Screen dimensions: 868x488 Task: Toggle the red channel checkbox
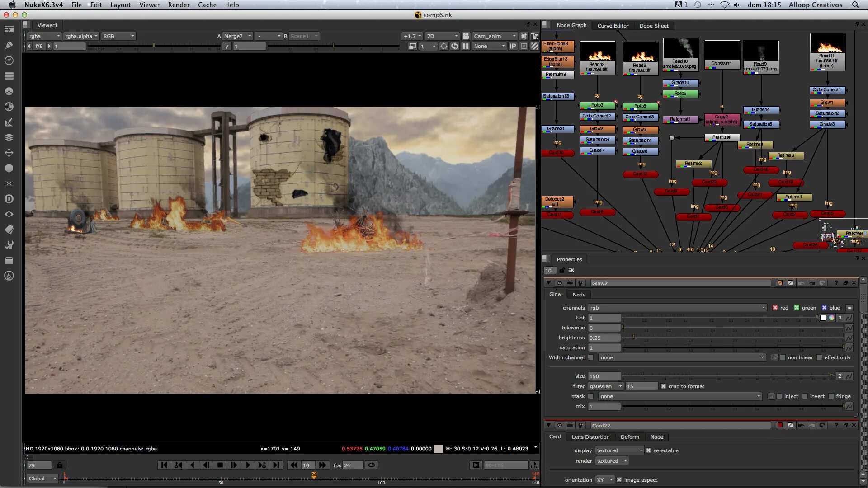coord(775,308)
